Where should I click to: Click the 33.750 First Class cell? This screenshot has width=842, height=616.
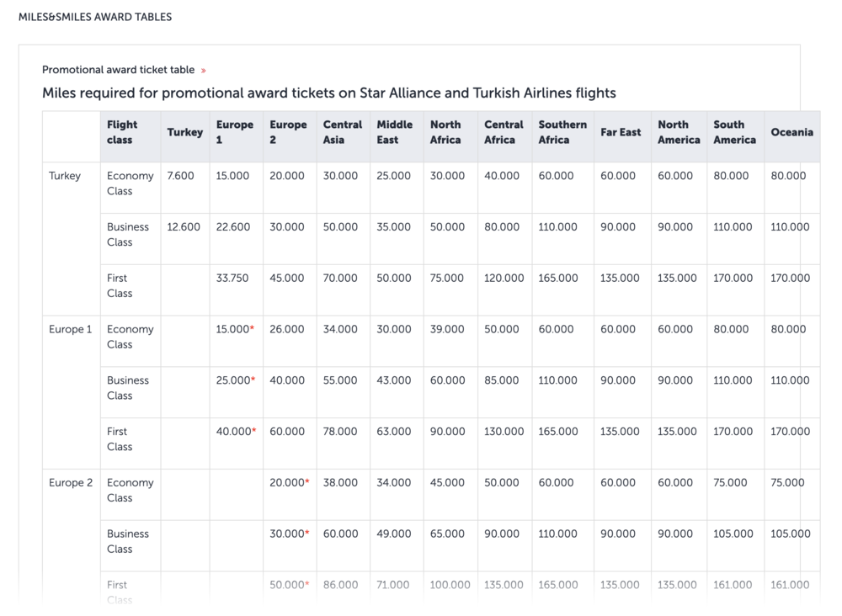click(x=232, y=279)
